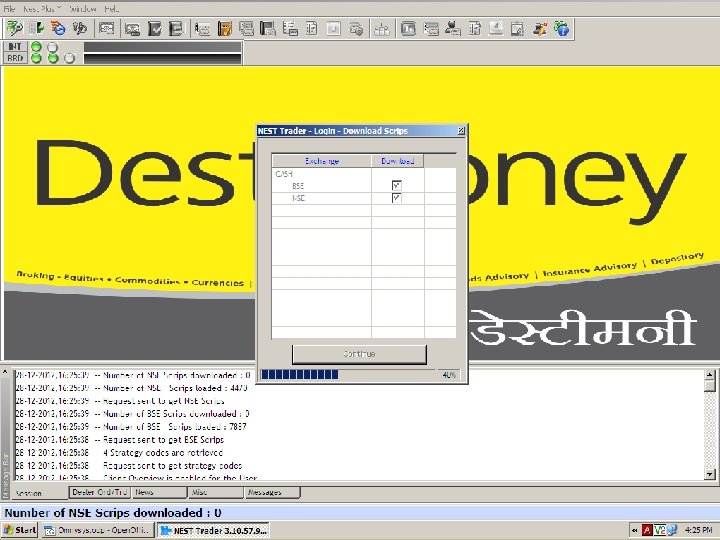
Task: Expand hidden tray icons chevron
Action: [634, 530]
